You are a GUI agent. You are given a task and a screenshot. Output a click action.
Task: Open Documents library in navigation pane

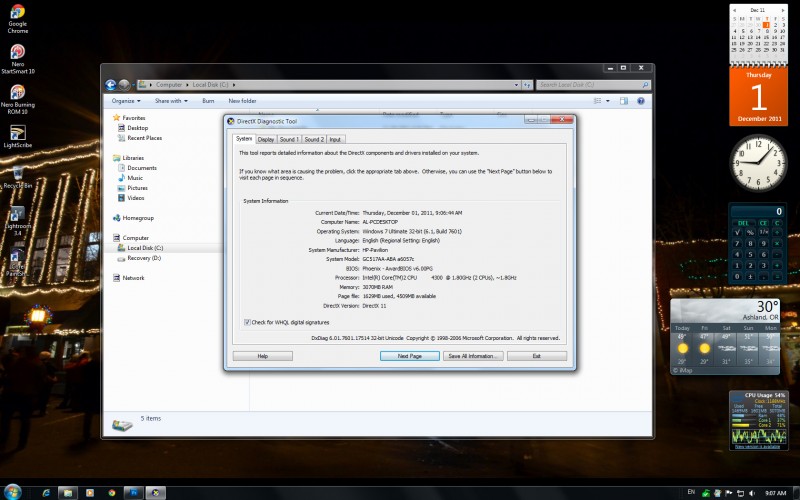[x=137, y=168]
